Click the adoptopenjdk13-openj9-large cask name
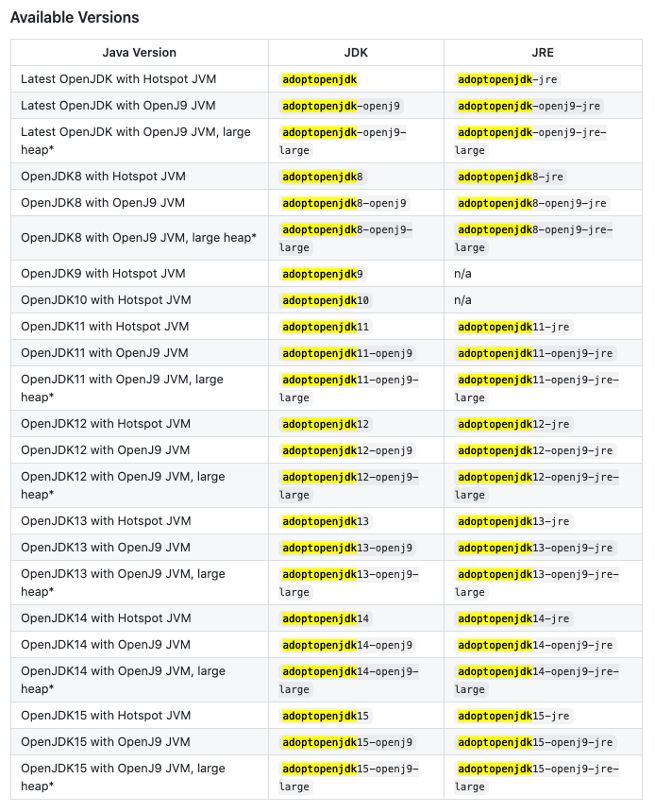The width and height of the screenshot is (655, 812). (349, 584)
